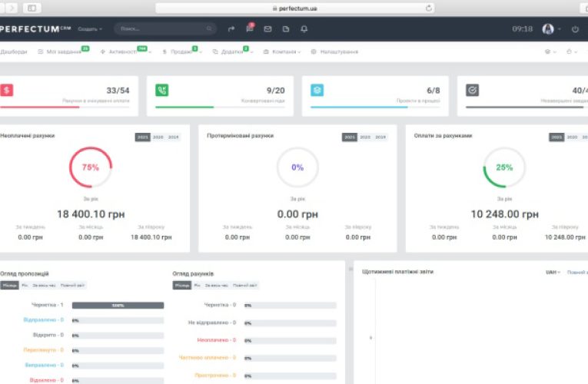Click the Відправлено - 0 proposals label

[44, 320]
